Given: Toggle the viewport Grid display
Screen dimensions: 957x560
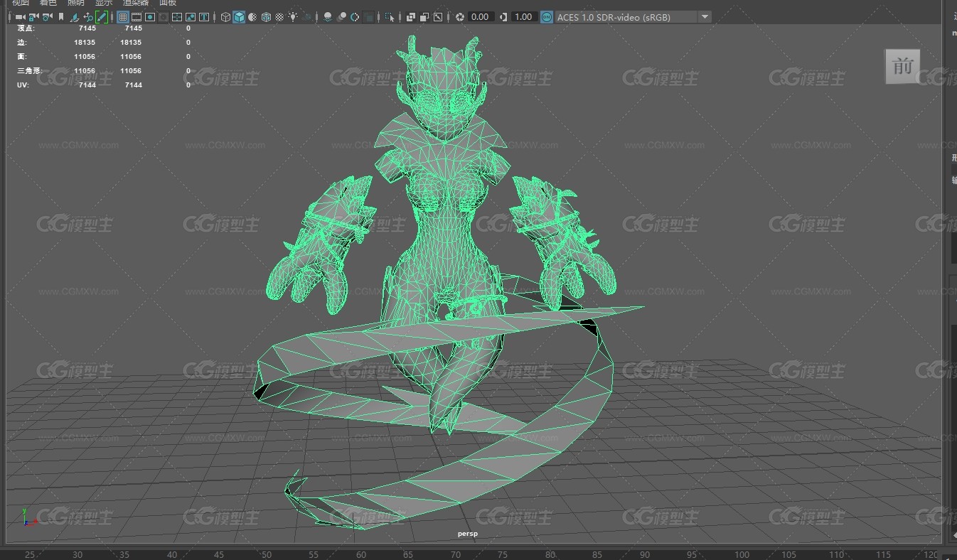Looking at the screenshot, I should point(123,16).
